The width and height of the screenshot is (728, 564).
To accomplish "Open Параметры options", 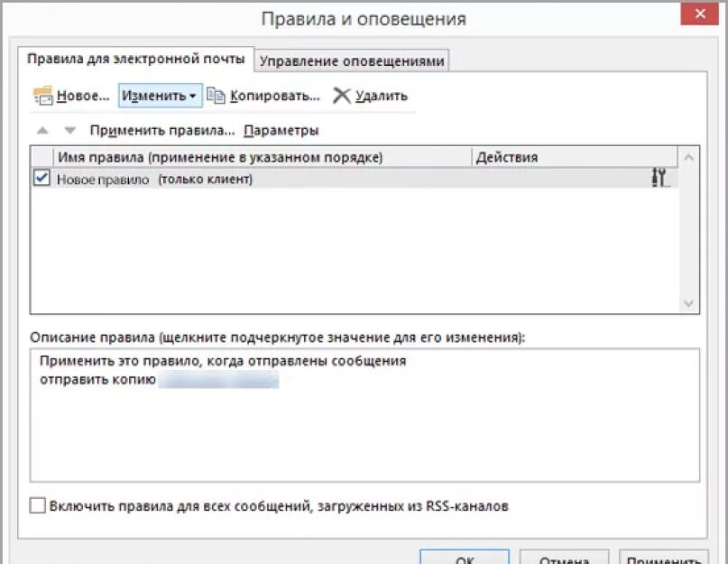I will [x=281, y=131].
